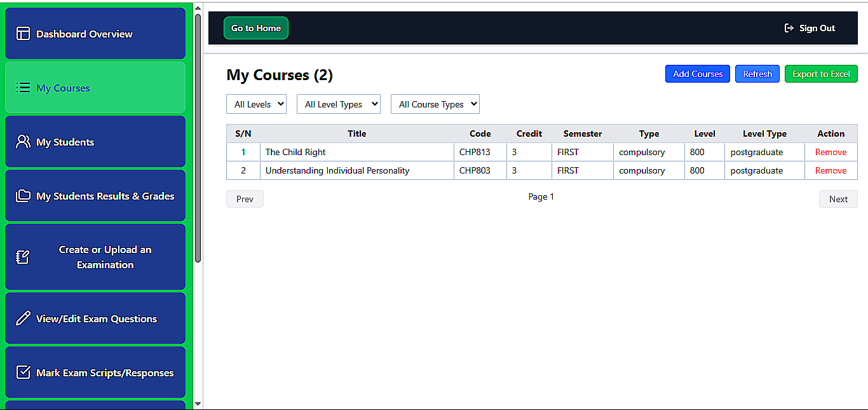The height and width of the screenshot is (410, 868).
Task: Click compulsory type in CHP803 row
Action: pyautogui.click(x=649, y=170)
